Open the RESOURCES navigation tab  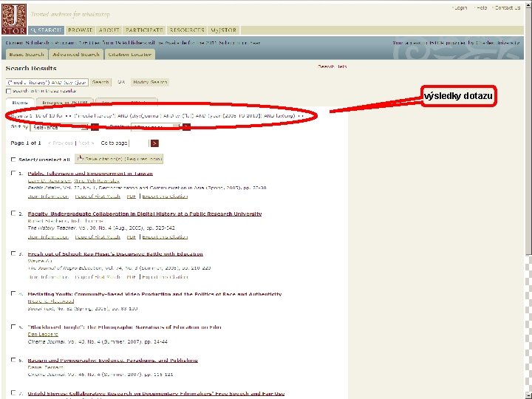(187, 30)
